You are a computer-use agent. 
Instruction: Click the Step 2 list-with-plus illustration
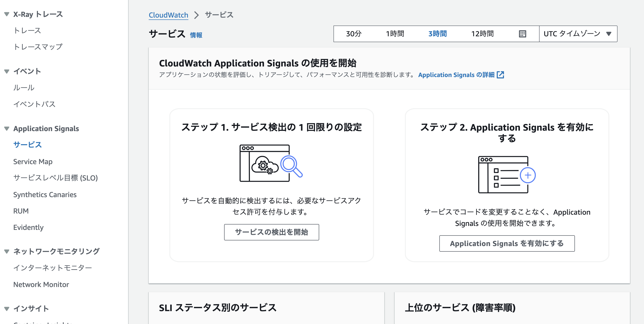[x=507, y=175]
